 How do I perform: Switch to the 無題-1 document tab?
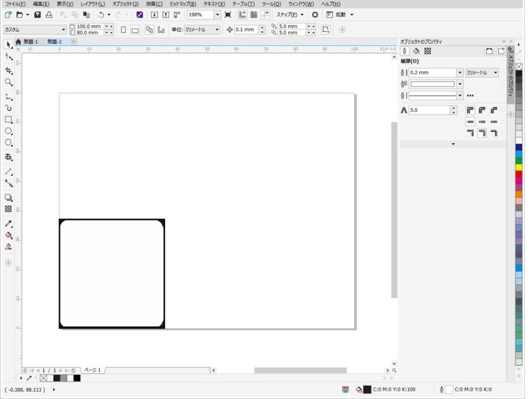30,42
